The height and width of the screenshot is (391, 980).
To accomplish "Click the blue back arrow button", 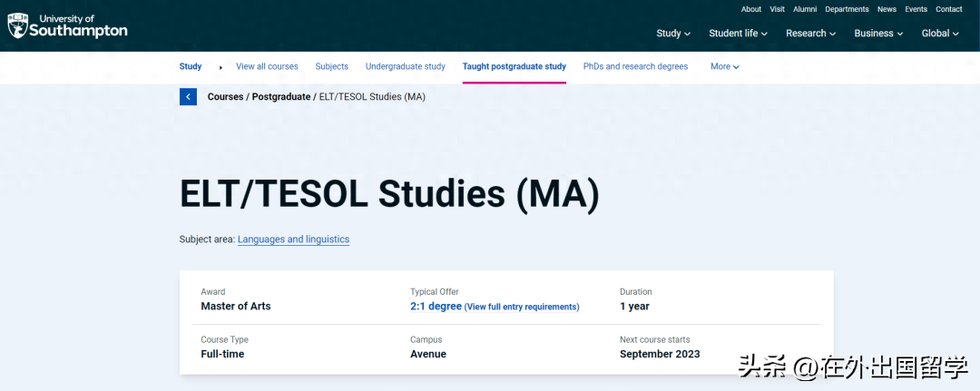I will 188,97.
